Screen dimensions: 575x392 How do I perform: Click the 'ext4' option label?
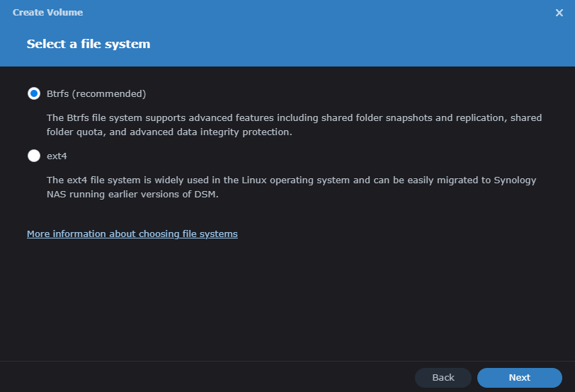pos(57,156)
